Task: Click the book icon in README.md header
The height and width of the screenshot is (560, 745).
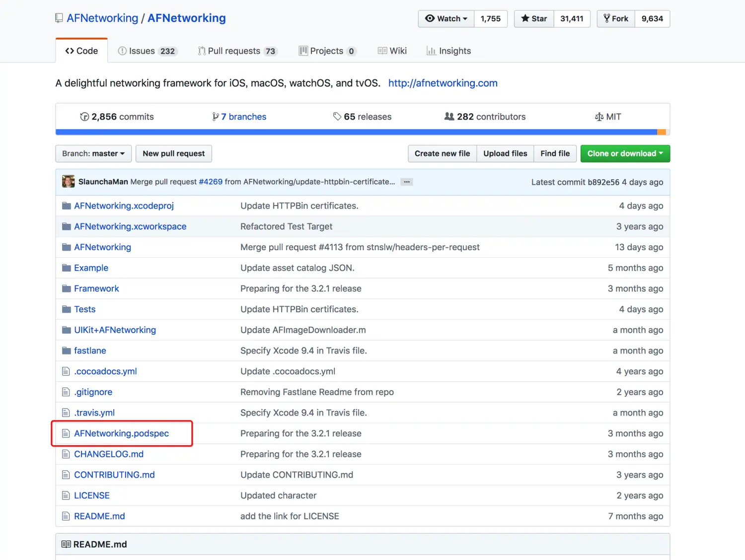Action: tap(66, 544)
